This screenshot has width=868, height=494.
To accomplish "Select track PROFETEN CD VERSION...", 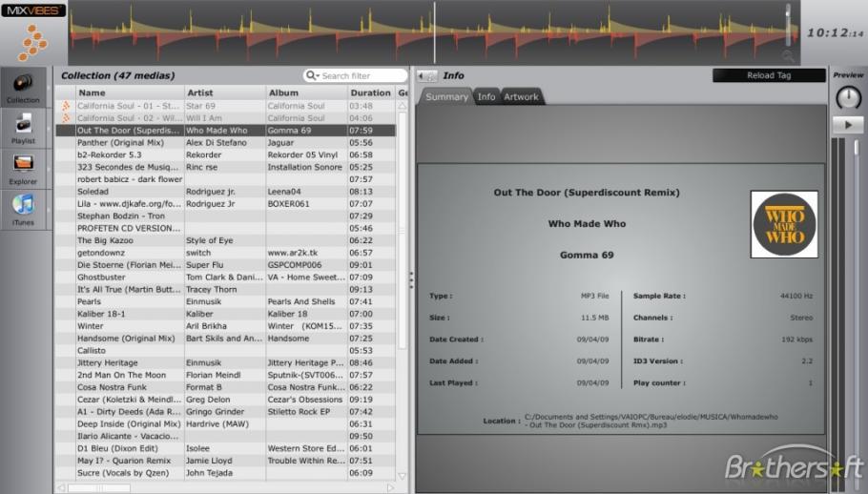I will (226, 228).
